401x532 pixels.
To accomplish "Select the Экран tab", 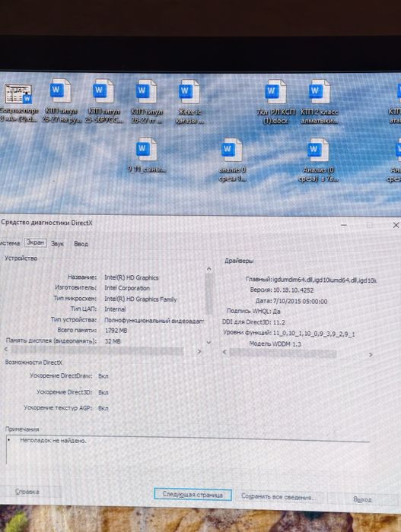I will click(35, 242).
